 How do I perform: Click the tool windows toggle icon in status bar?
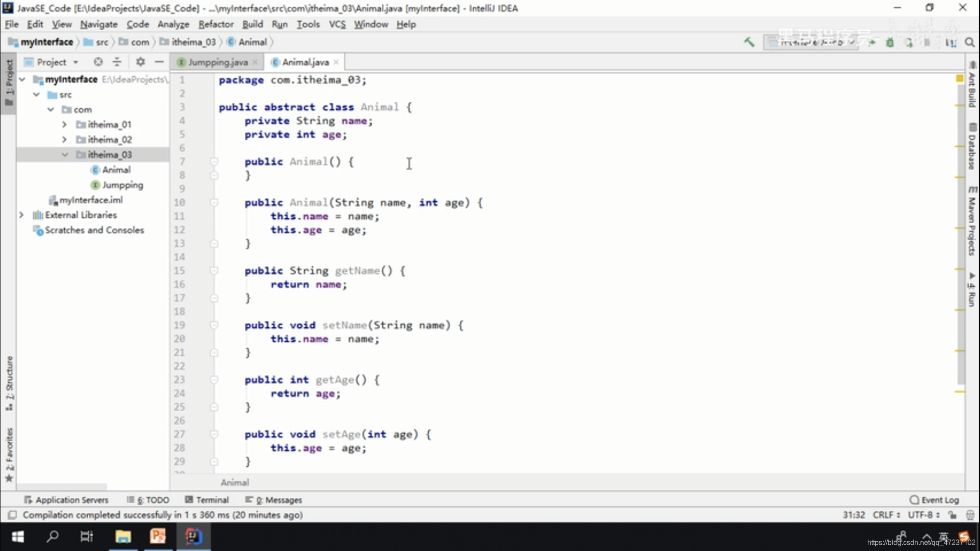12,515
